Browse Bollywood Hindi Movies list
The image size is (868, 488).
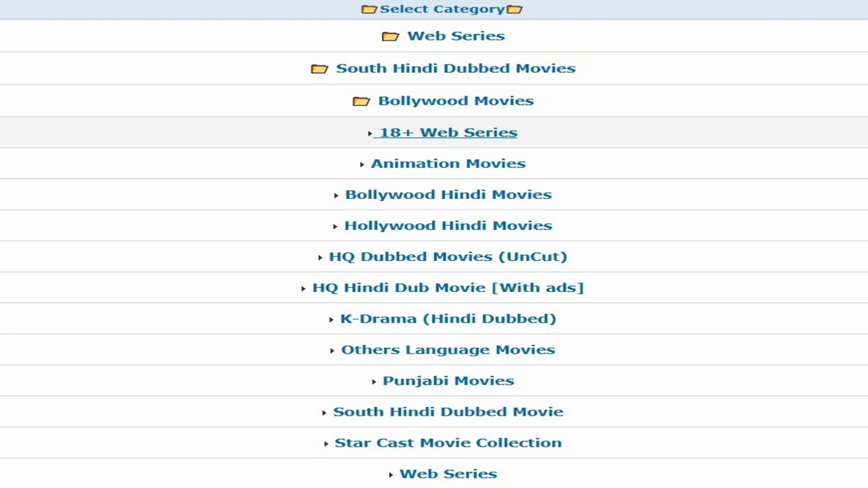pyautogui.click(x=448, y=194)
